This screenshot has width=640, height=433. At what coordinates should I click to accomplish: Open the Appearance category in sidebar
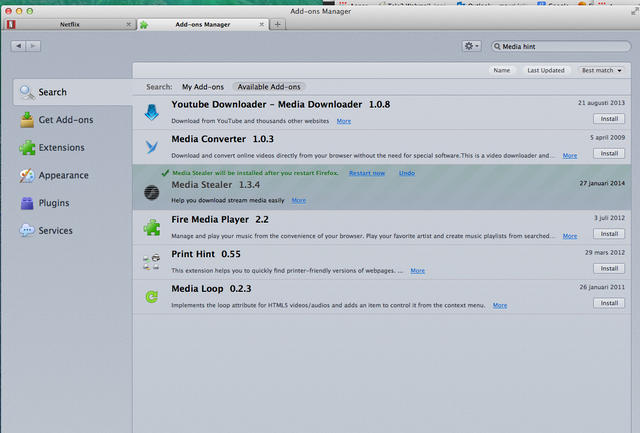pos(62,175)
